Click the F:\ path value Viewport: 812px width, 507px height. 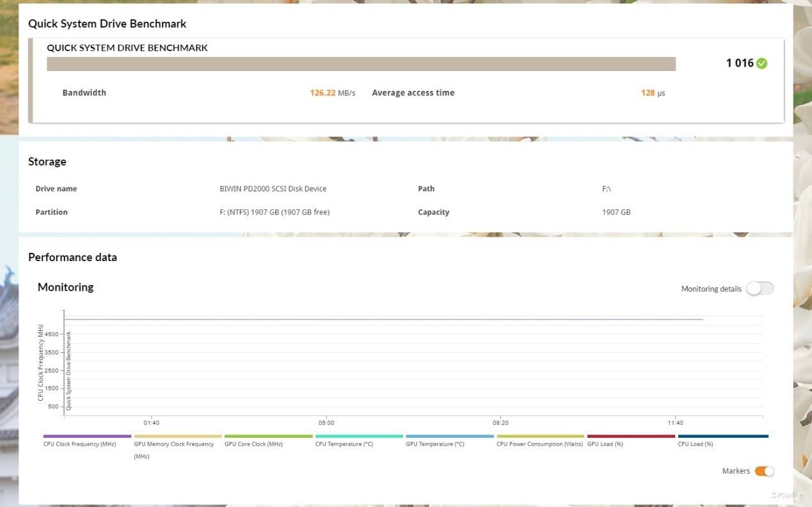point(607,189)
